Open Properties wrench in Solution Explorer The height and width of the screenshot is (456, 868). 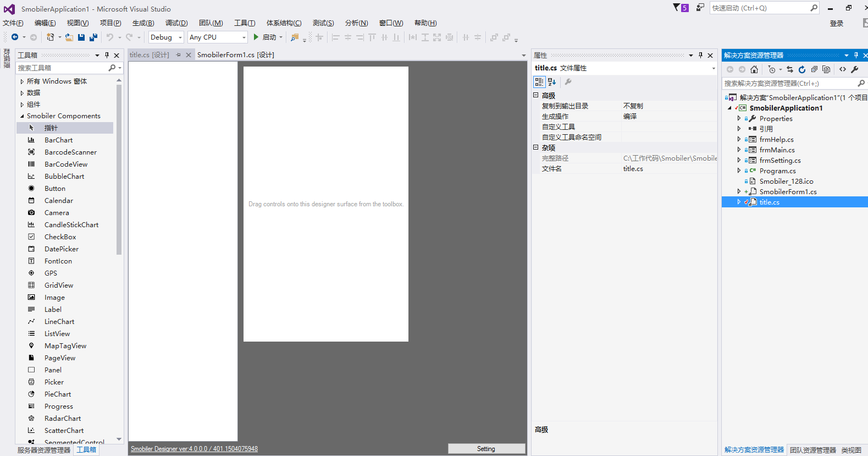[x=855, y=69]
